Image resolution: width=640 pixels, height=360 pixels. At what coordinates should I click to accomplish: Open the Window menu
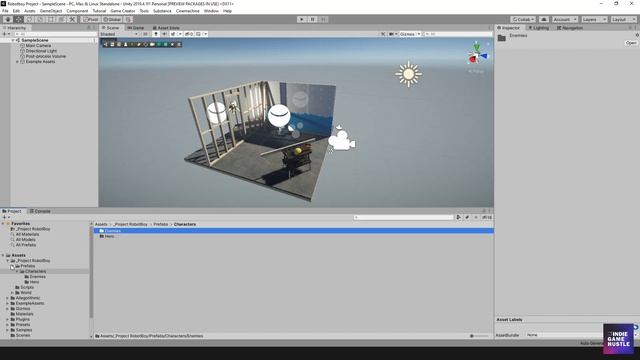point(211,11)
